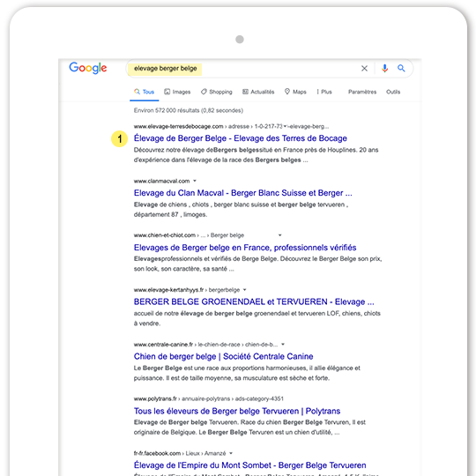Expand dropdown arrow next to www.clanmacval.com
This screenshot has width=476, height=476.
195,181
